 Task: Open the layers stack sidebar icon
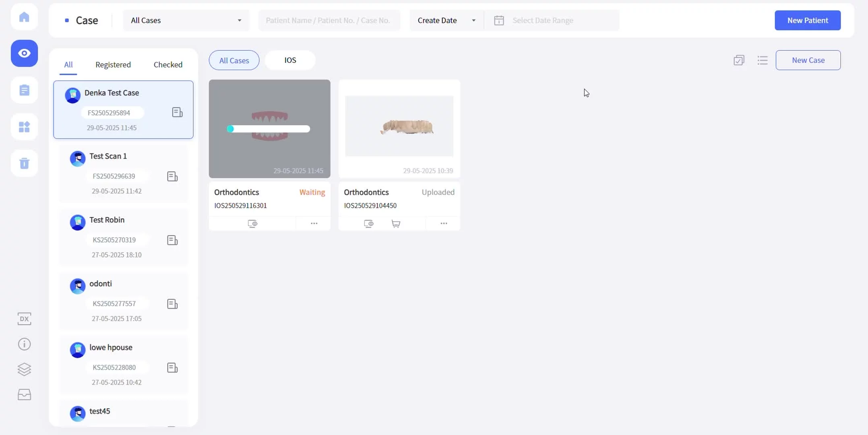click(24, 369)
